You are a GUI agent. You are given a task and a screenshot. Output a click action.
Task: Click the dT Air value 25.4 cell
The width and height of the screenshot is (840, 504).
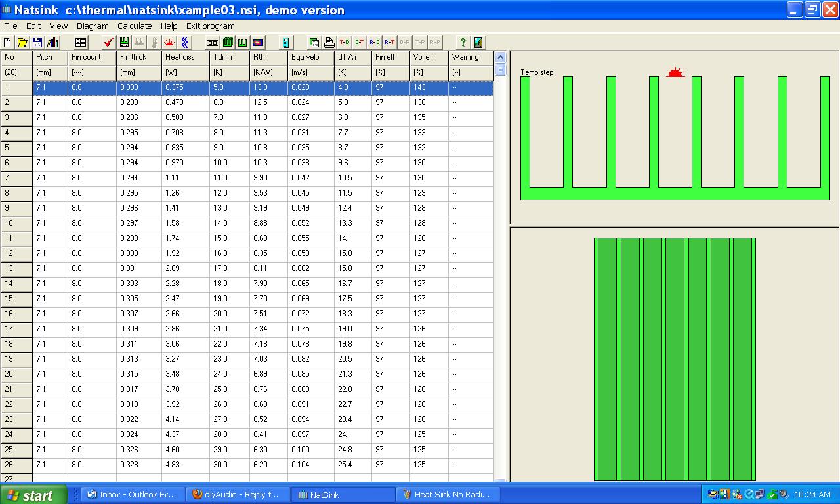pyautogui.click(x=353, y=465)
